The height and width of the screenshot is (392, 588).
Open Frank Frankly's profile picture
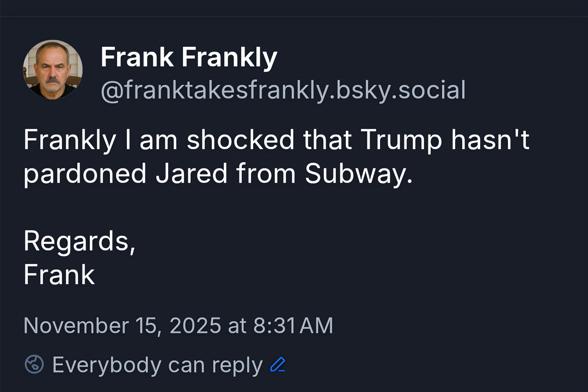click(x=53, y=70)
